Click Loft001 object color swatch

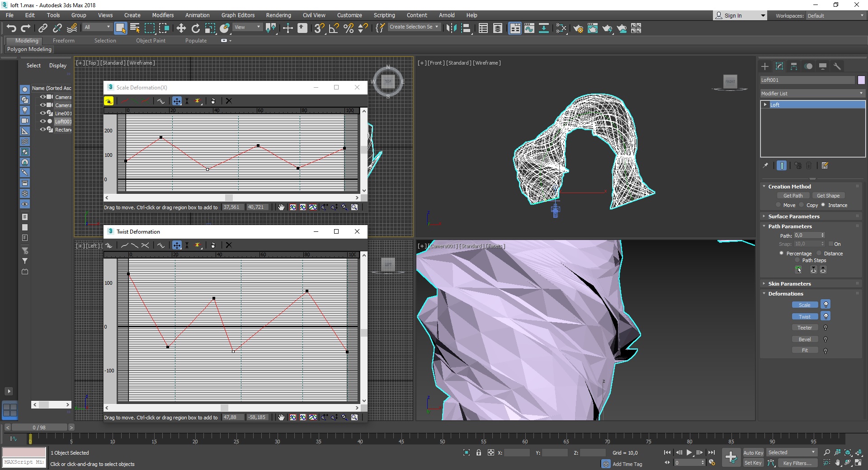[861, 80]
